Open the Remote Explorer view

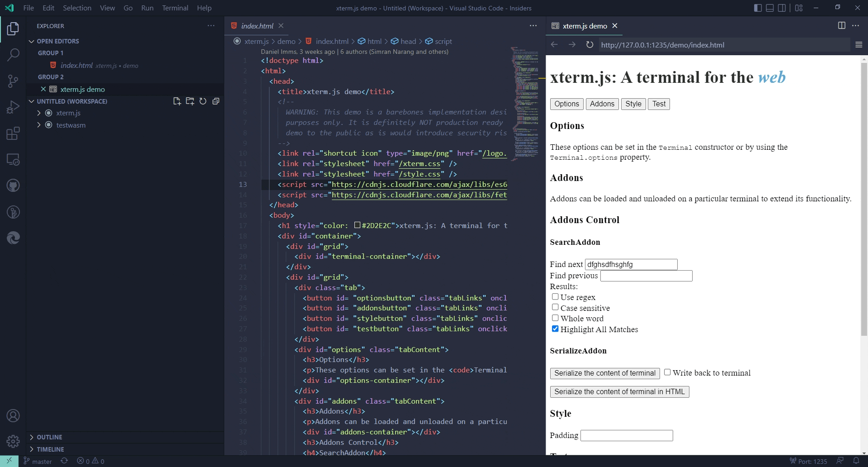13,159
